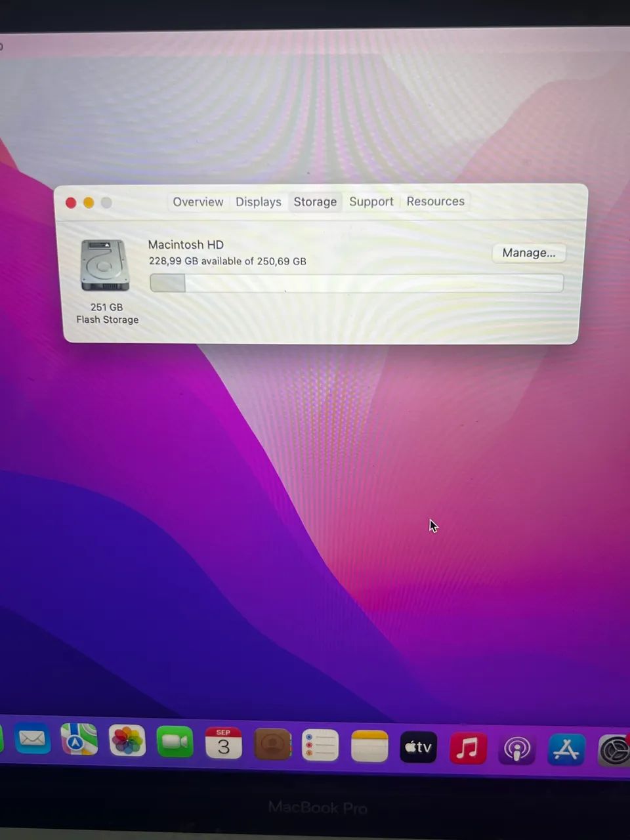Open the Notes app icon
This screenshot has width=630, height=840.
pyautogui.click(x=369, y=746)
